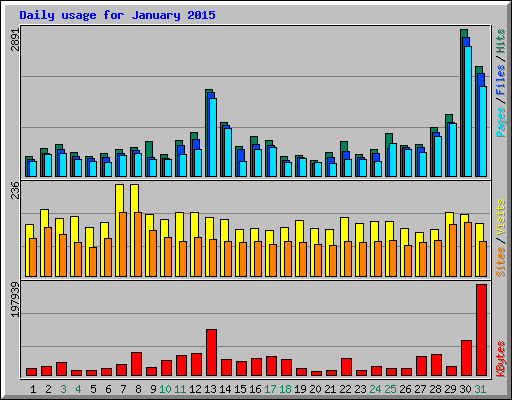
Task: Click the day 6 x-axis label
Action: 108,389
